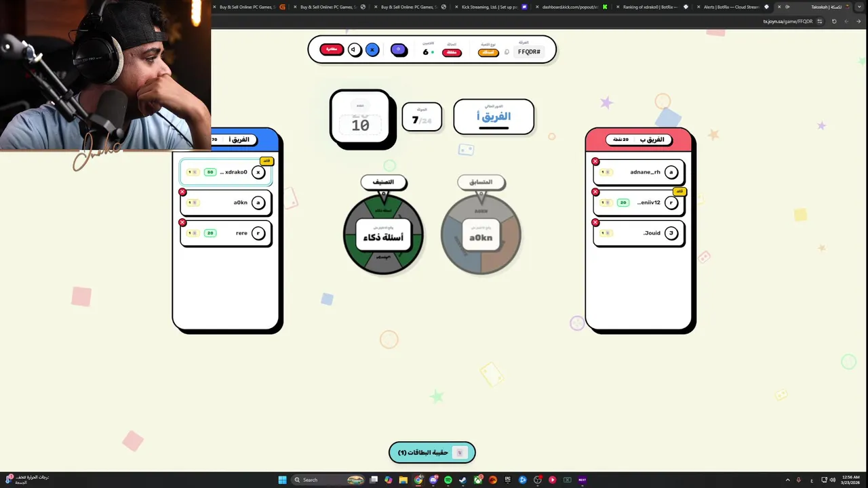868x488 pixels.
Task: Click the المتسابق wheel label
Action: 481,182
